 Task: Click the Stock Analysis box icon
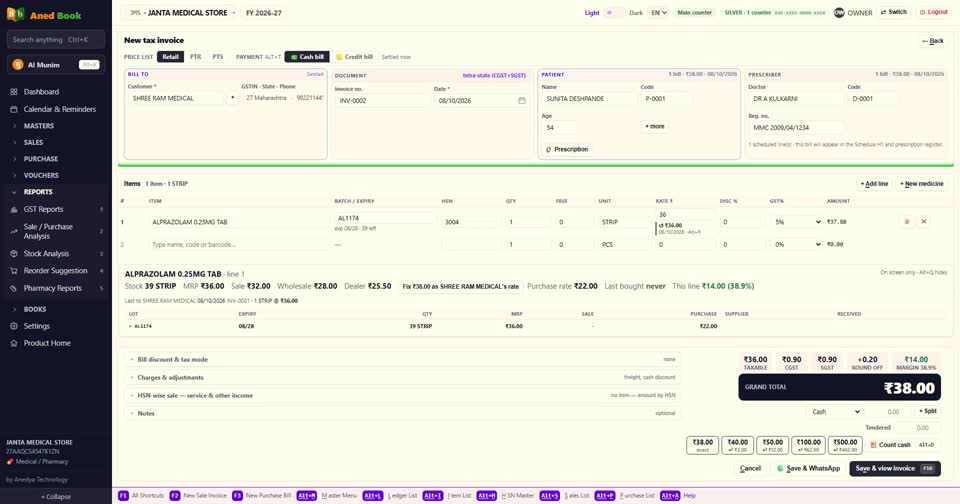tap(13, 254)
